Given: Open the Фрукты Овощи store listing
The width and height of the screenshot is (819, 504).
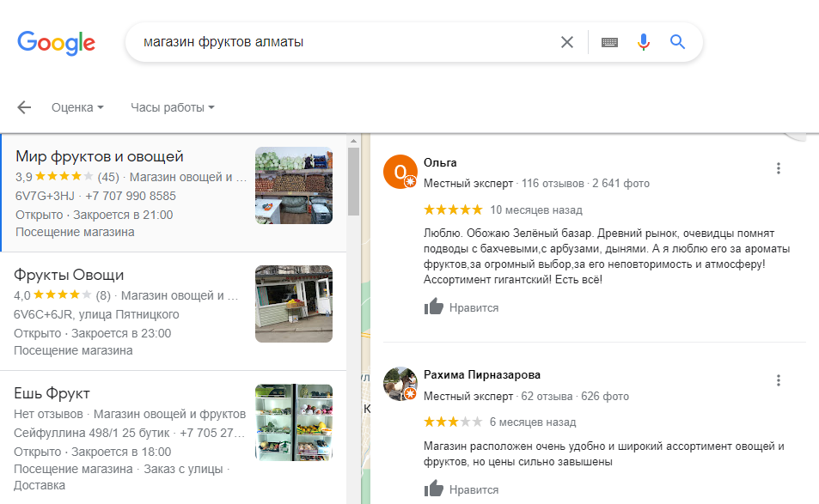Looking at the screenshot, I should pos(173,312).
